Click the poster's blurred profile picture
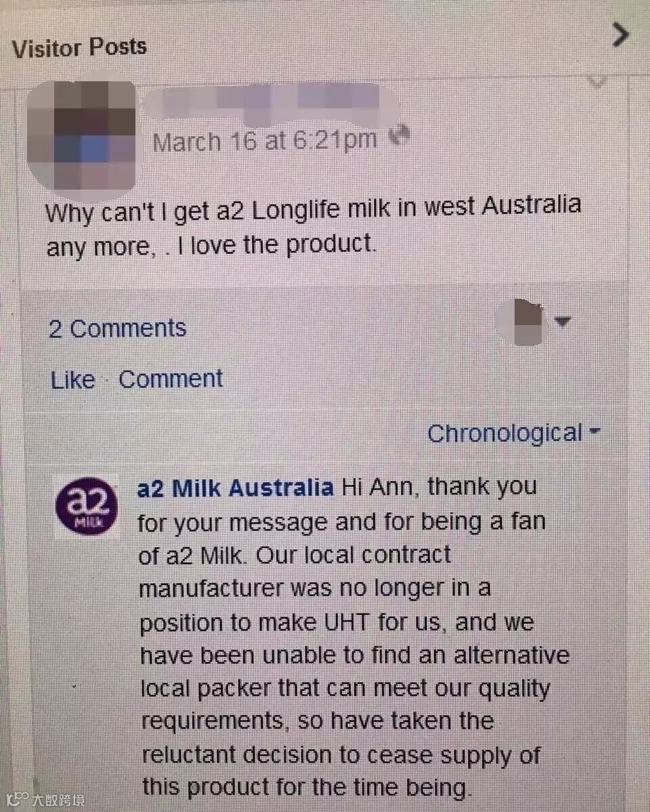This screenshot has height=812, width=650. click(82, 135)
